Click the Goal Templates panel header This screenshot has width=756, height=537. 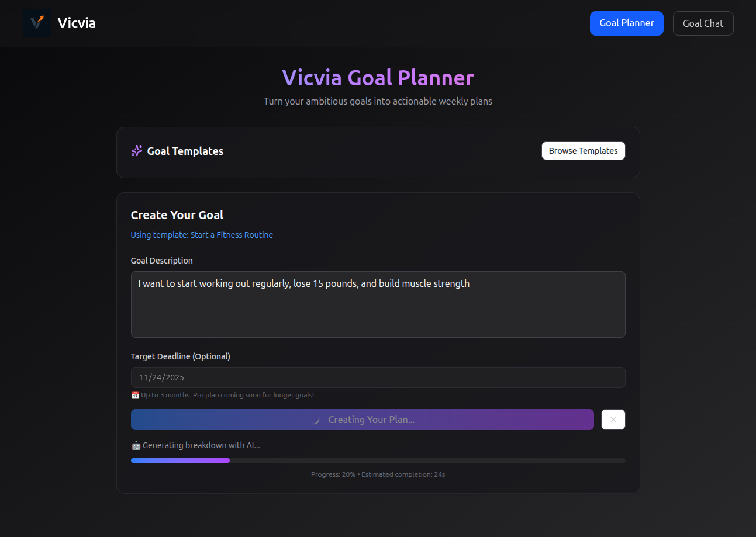(x=185, y=151)
